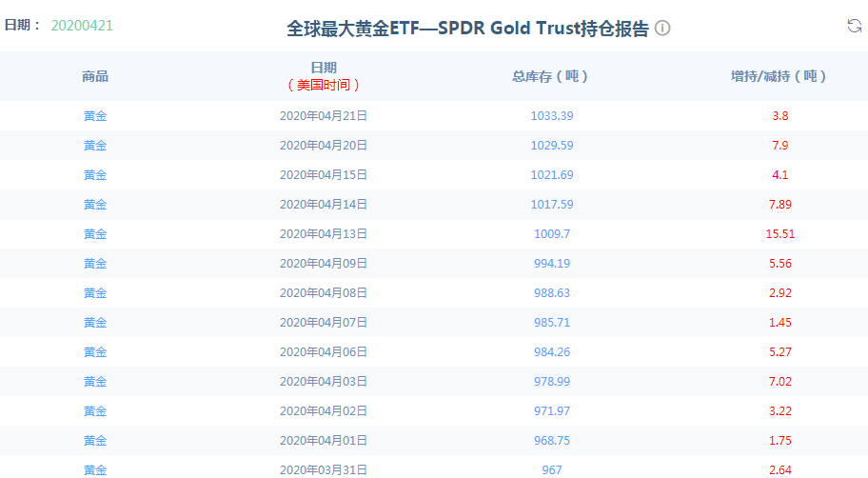Open 黄金 link in 2020年04月13日 row

tap(95, 233)
